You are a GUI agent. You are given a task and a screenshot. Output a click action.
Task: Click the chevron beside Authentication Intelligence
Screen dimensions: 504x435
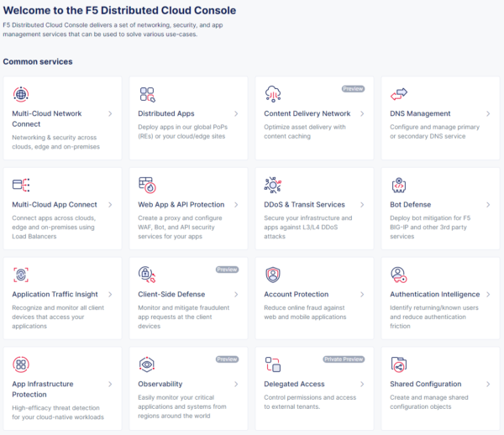[488, 294]
